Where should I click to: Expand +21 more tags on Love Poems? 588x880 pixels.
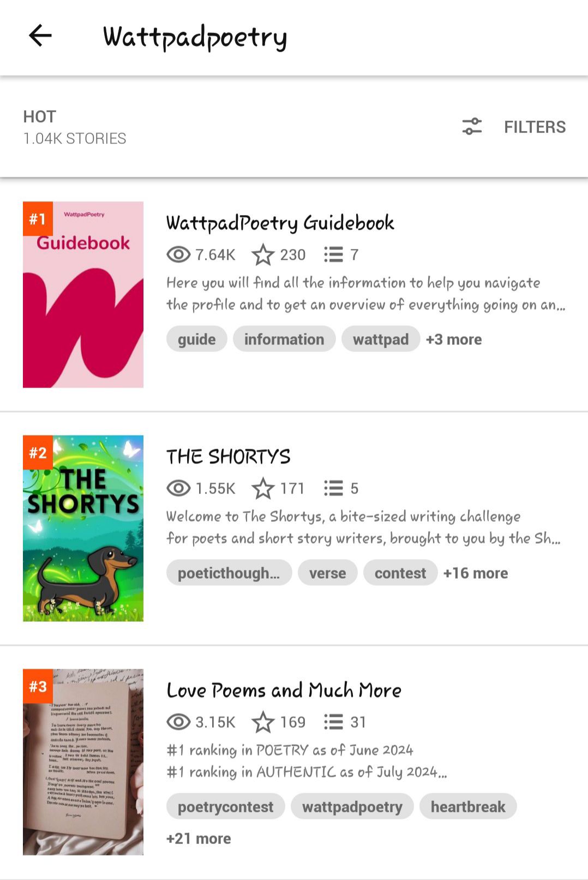coord(199,839)
